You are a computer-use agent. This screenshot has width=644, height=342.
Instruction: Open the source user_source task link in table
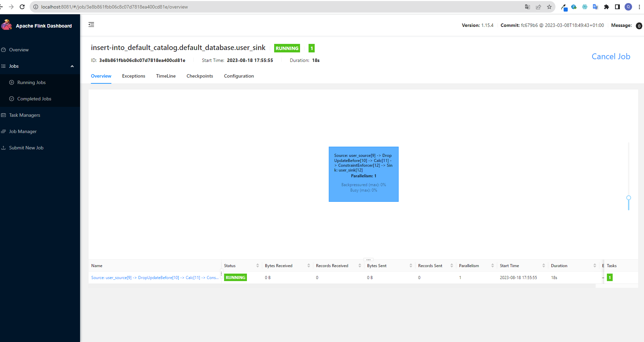(x=155, y=278)
